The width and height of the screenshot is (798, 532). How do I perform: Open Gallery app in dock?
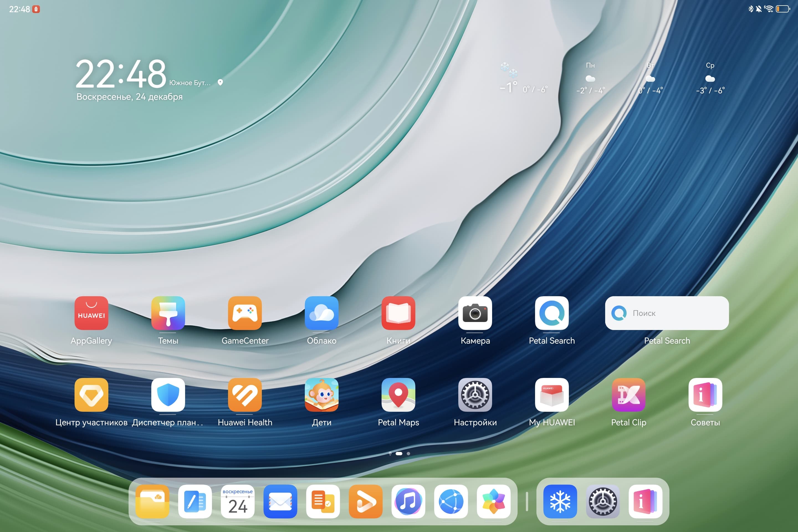493,501
